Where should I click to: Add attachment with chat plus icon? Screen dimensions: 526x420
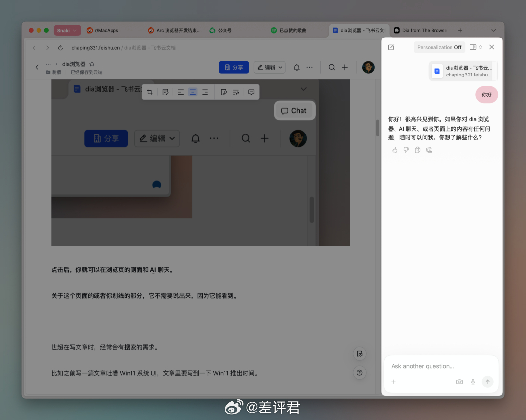pos(394,382)
